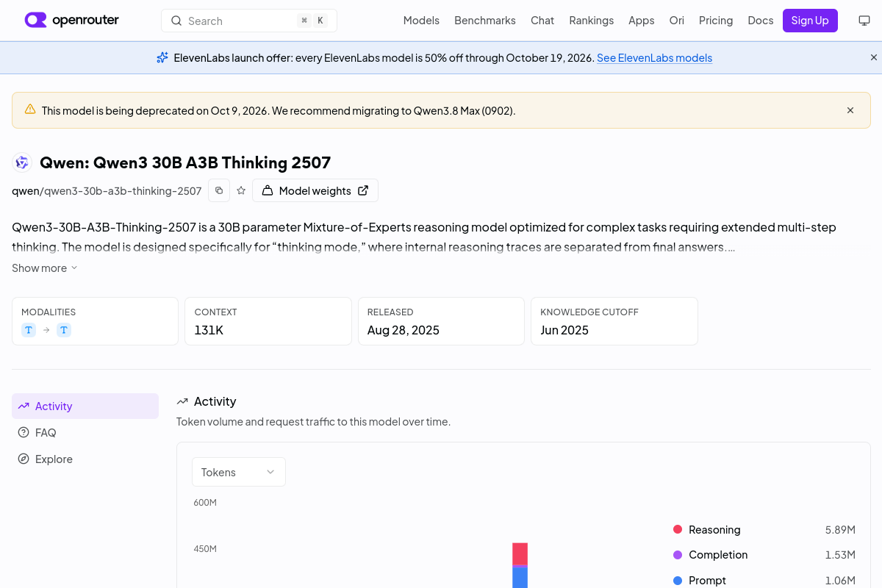
Task: Click the Knowledge Cutoff Jun 2025 card
Action: tap(614, 321)
